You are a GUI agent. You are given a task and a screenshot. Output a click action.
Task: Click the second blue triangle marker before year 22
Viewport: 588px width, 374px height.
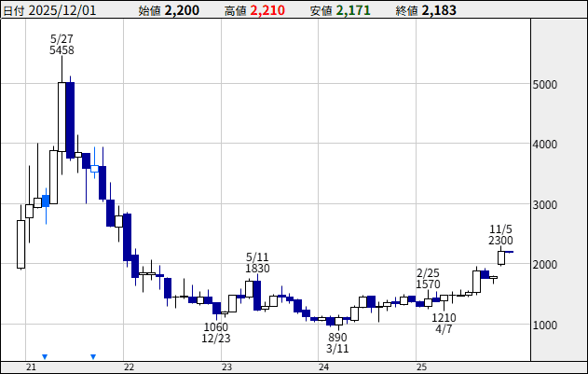pyautogui.click(x=93, y=356)
